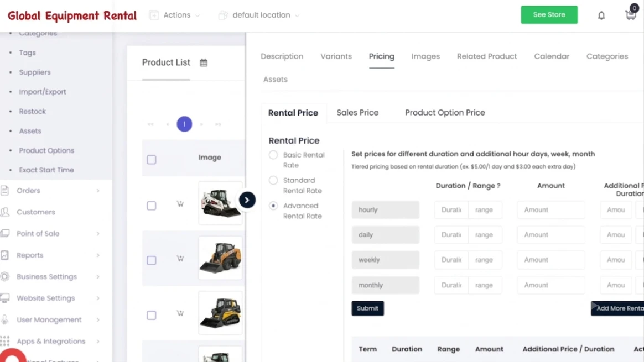Click the Apps & Integrations grid icon

5,341
